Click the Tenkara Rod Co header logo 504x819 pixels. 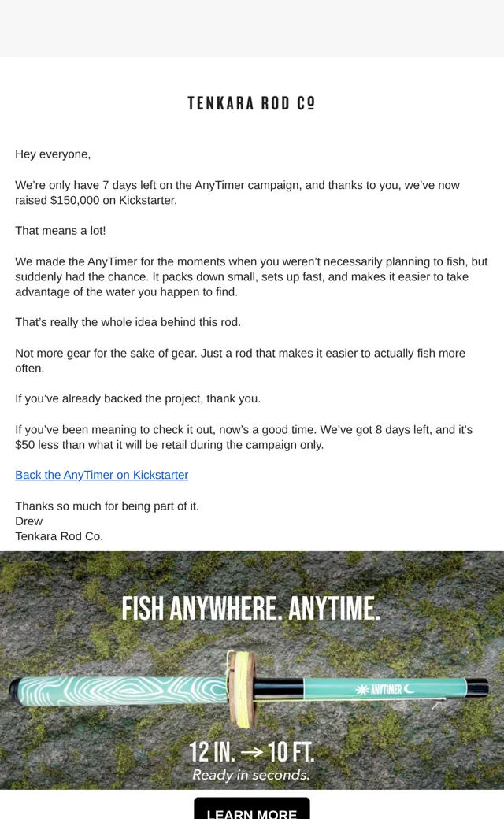(x=251, y=103)
